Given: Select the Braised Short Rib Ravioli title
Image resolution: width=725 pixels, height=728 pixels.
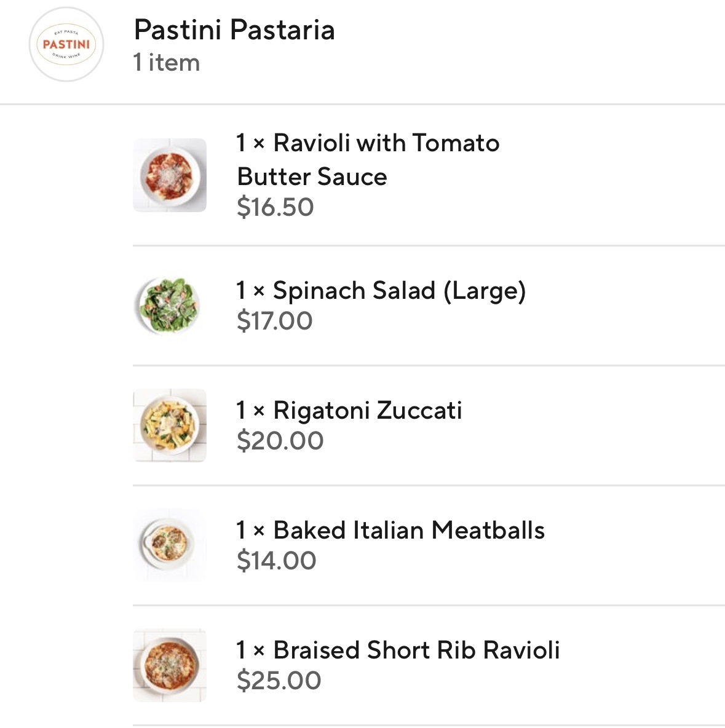Looking at the screenshot, I should point(416,650).
